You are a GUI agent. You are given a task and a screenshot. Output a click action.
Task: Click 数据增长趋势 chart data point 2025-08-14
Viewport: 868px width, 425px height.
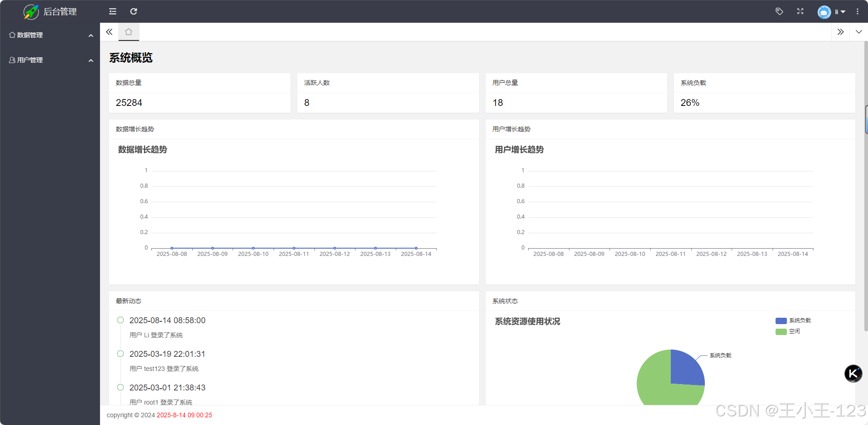[x=416, y=248]
